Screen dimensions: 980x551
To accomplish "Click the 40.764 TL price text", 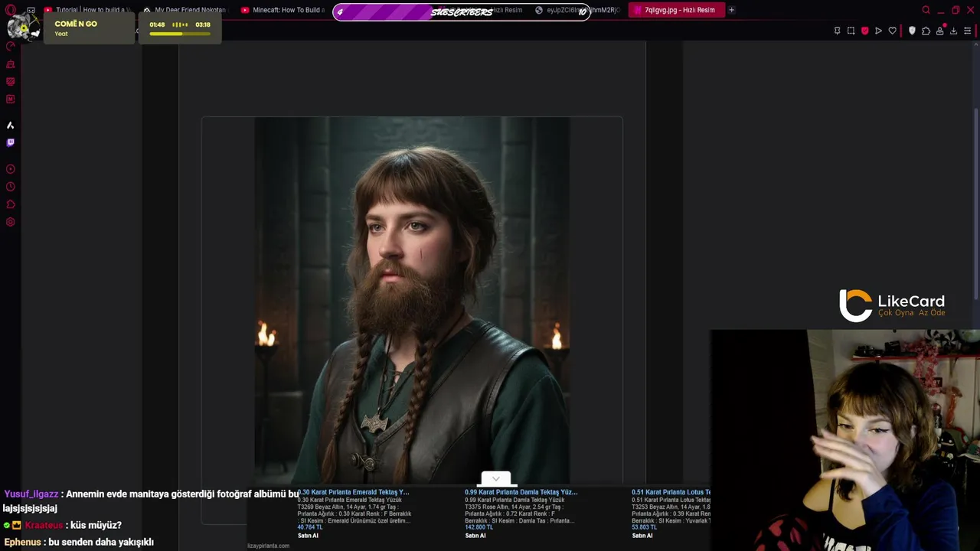I will (310, 527).
